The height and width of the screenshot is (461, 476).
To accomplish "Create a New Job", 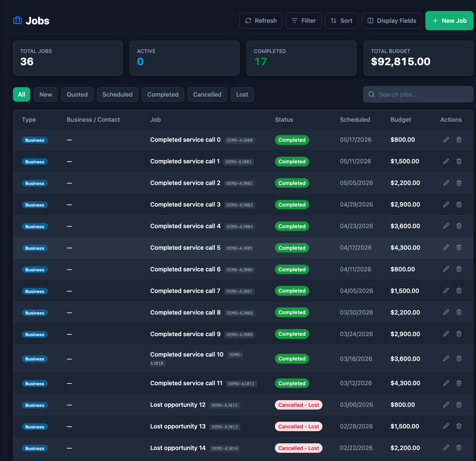I will coord(449,20).
